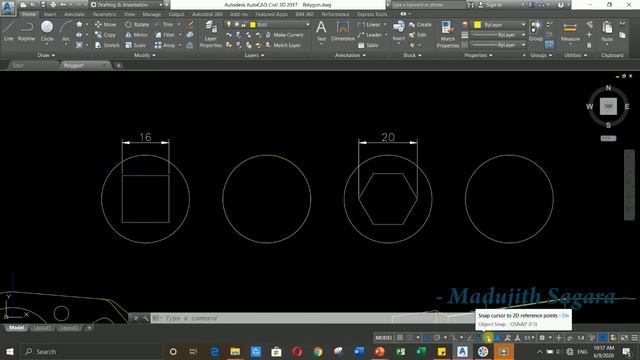Switch to the Start drawing tab
640x360 pixels.
(18, 65)
